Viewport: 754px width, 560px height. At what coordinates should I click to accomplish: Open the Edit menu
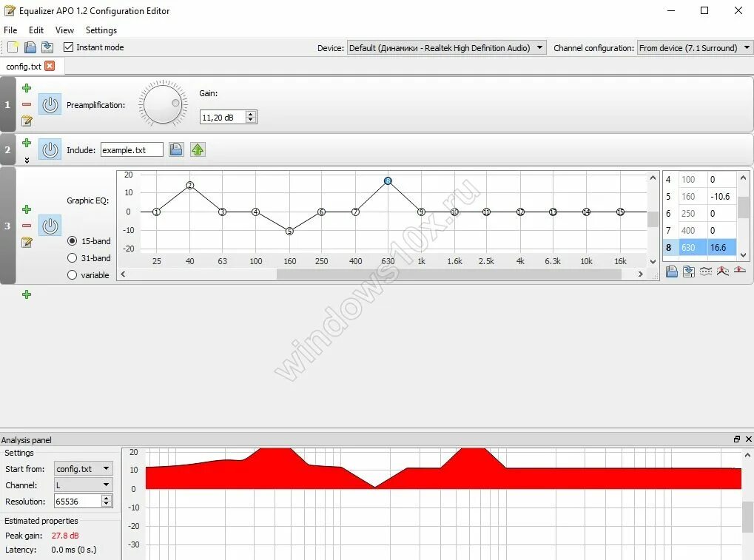pyautogui.click(x=36, y=30)
